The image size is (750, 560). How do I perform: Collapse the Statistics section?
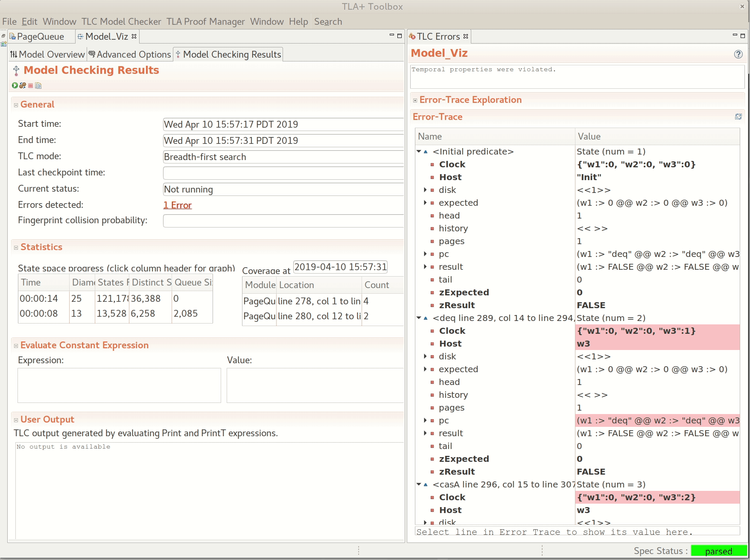point(16,248)
